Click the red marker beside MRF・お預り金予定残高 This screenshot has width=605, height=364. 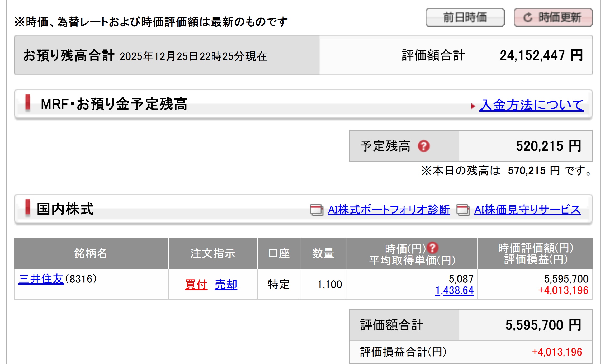(x=27, y=102)
